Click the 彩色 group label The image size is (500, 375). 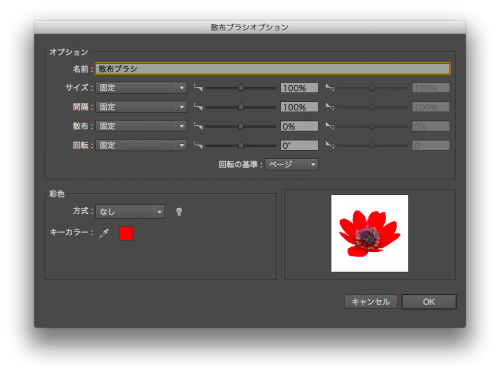(x=57, y=194)
